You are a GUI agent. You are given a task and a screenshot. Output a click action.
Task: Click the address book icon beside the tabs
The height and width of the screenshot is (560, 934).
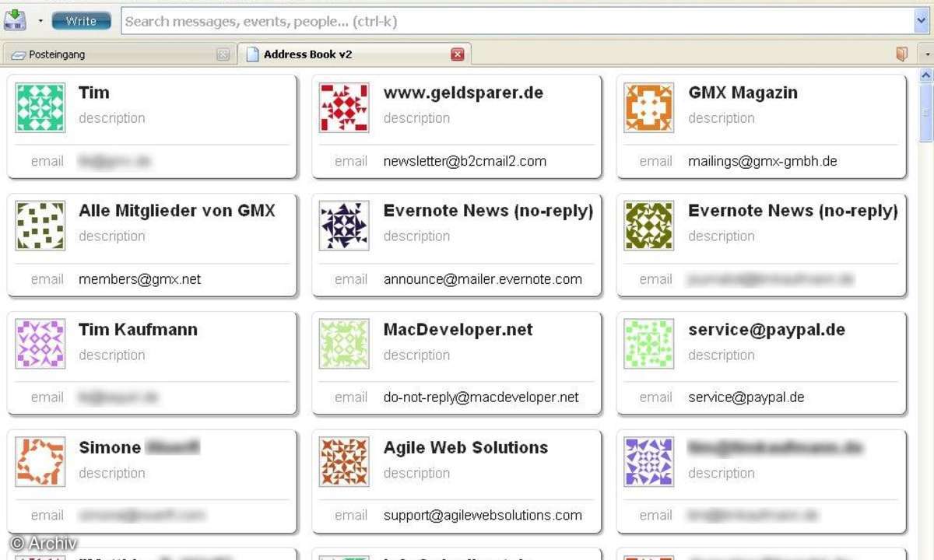coord(902,54)
